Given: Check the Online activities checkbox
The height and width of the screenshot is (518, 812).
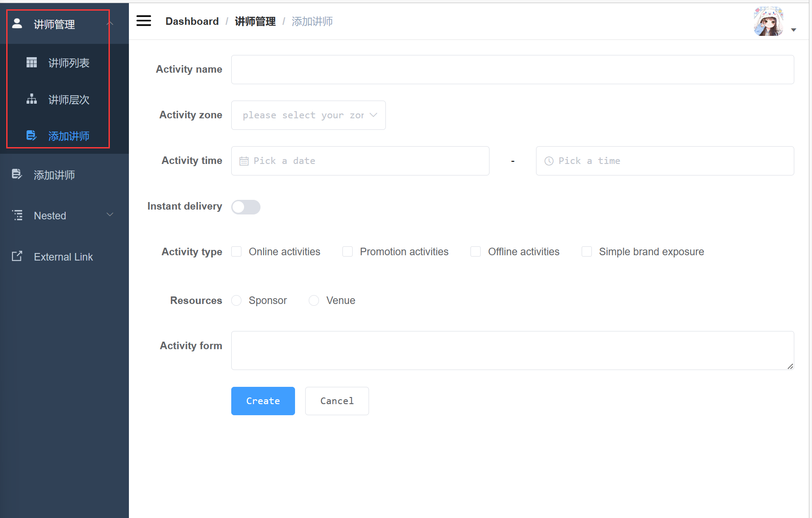Looking at the screenshot, I should pyautogui.click(x=237, y=252).
